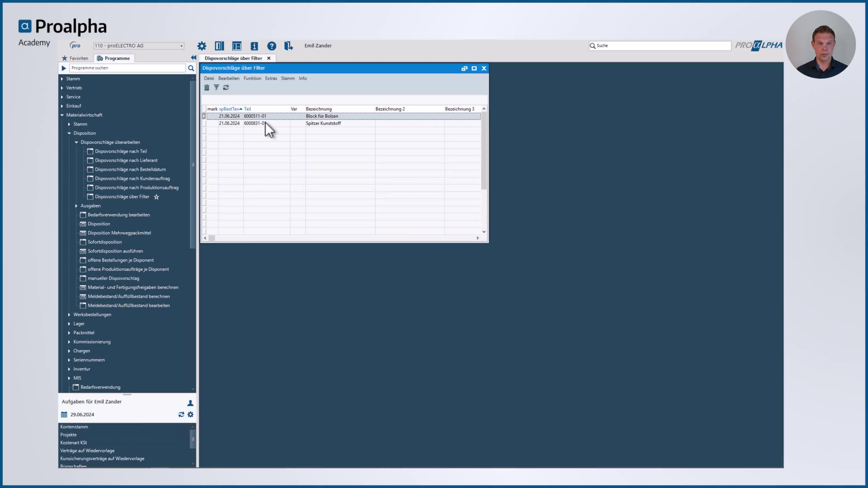The image size is (868, 488).
Task: Click the delete trash icon in Dispovorschläge window
Action: (207, 88)
